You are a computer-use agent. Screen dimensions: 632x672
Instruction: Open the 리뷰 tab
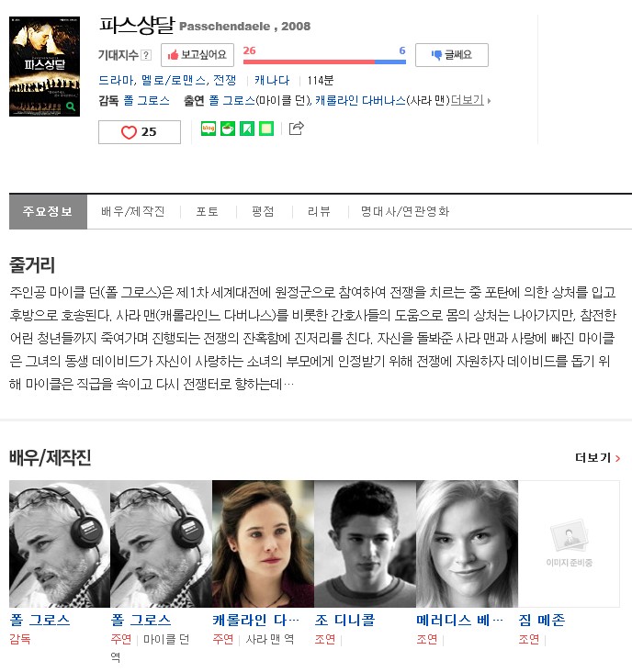(319, 211)
